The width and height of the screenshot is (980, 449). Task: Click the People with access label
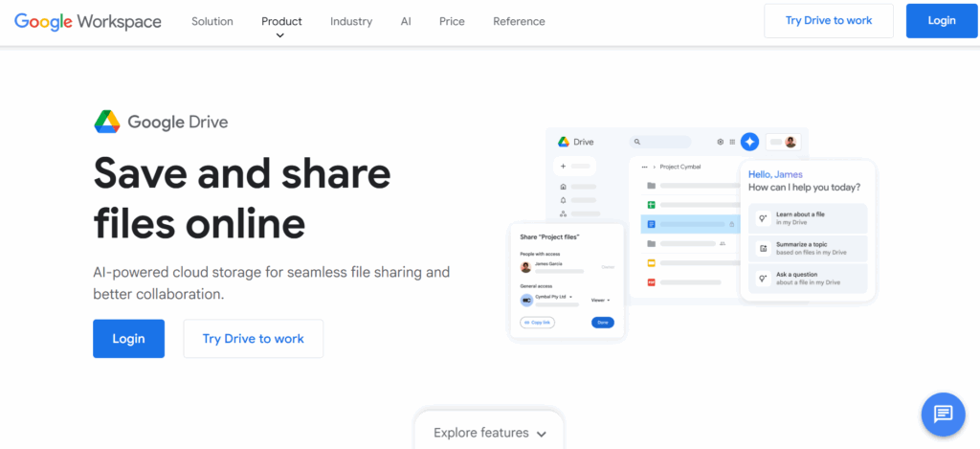(x=540, y=254)
